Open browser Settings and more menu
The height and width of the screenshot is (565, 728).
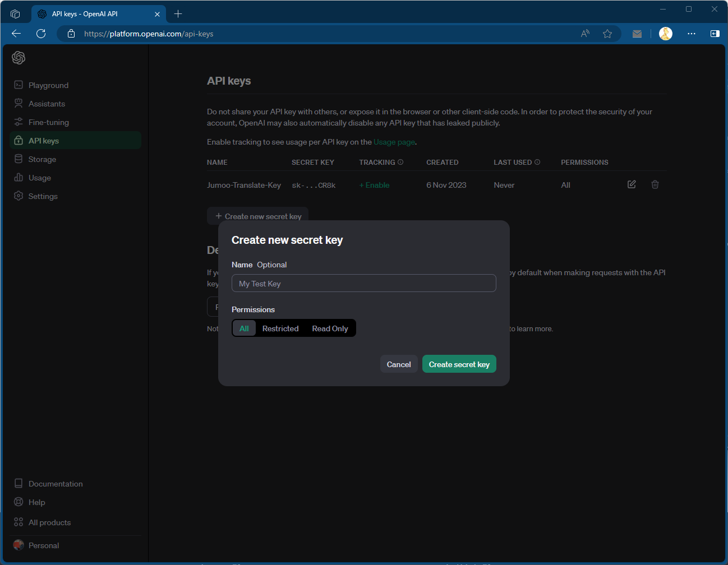pyautogui.click(x=692, y=34)
